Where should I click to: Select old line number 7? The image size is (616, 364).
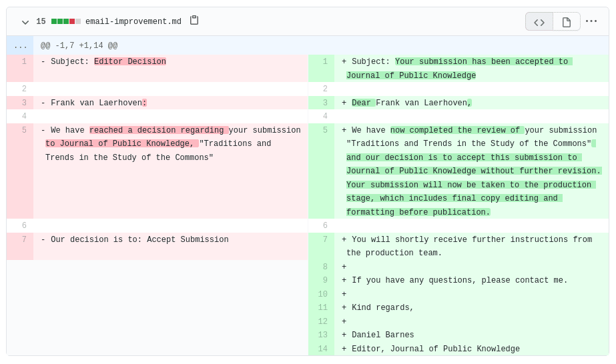pyautogui.click(x=24, y=240)
